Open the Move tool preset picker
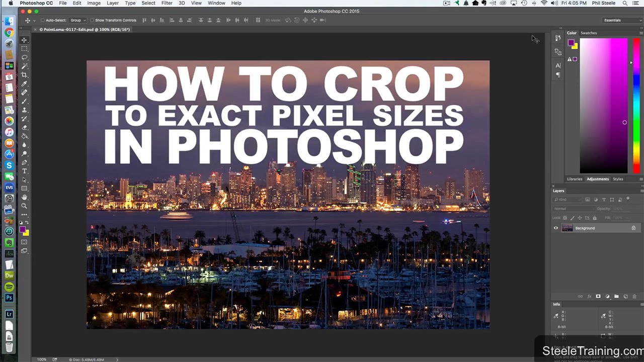644x362 pixels. click(30, 21)
